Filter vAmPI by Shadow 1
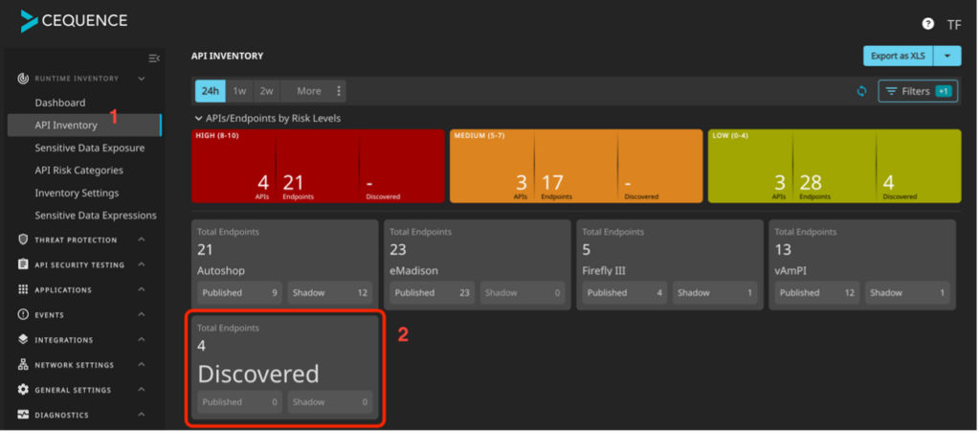This screenshot has width=980, height=433. (907, 293)
